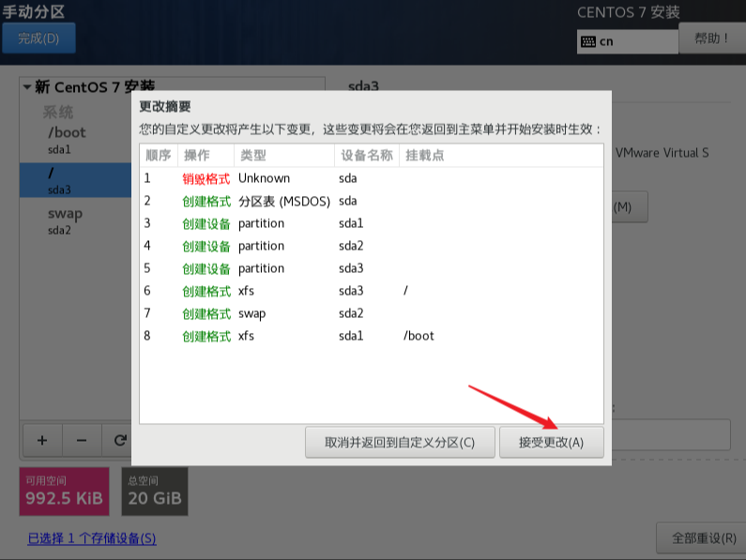Select the / sda3 partition entry
The height and width of the screenshot is (560, 746).
point(76,180)
